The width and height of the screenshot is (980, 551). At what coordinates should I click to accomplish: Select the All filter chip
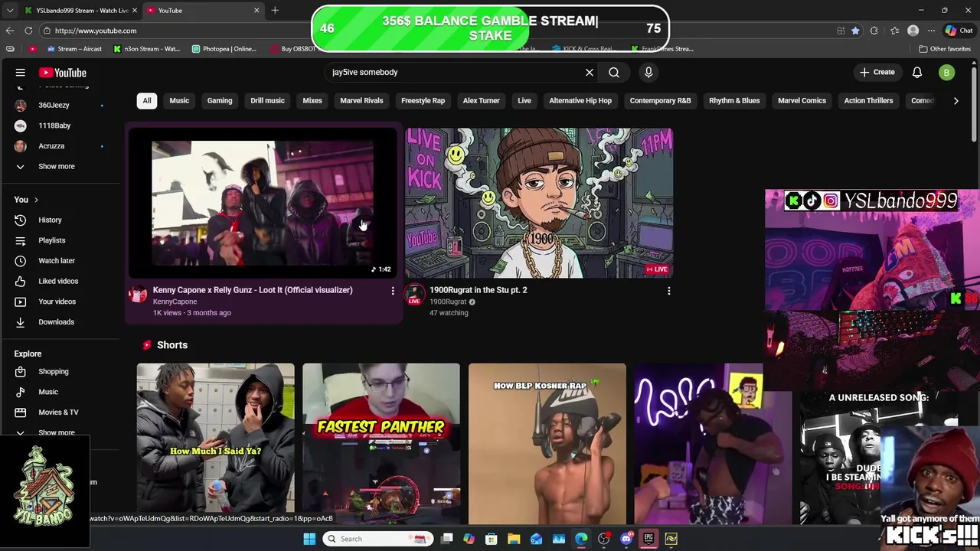[x=147, y=100]
